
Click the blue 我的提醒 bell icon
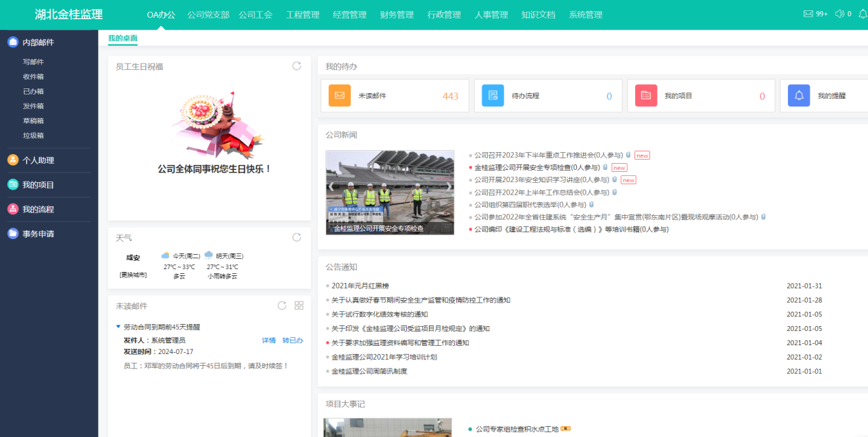tap(799, 96)
